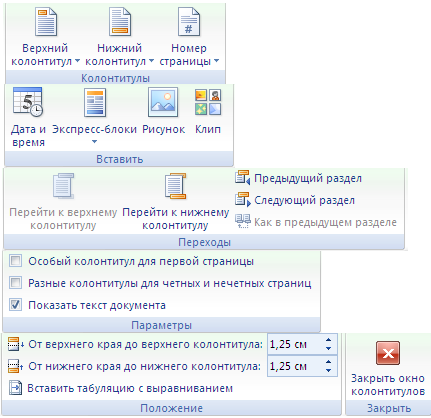The height and width of the screenshot is (418, 431).
Task: Click the Номер страницы page icon
Action: click(189, 22)
